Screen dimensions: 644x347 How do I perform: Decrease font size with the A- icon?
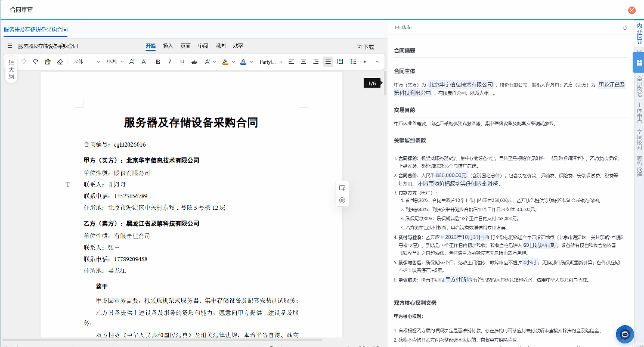[x=144, y=61]
